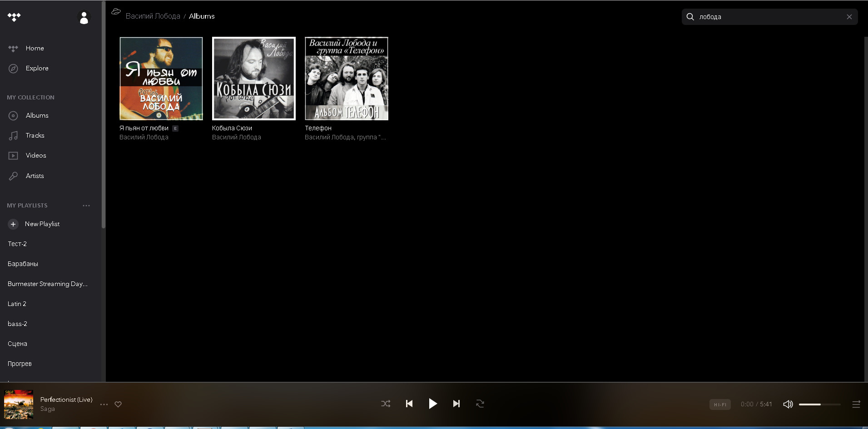This screenshot has width=868, height=429.
Task: Mute volume with speaker icon
Action: (x=788, y=404)
